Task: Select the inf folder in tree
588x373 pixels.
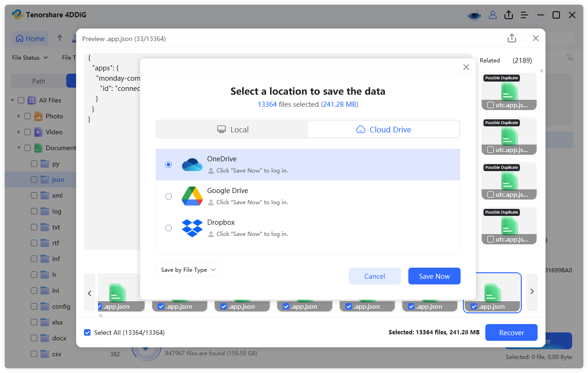Action: (56, 259)
